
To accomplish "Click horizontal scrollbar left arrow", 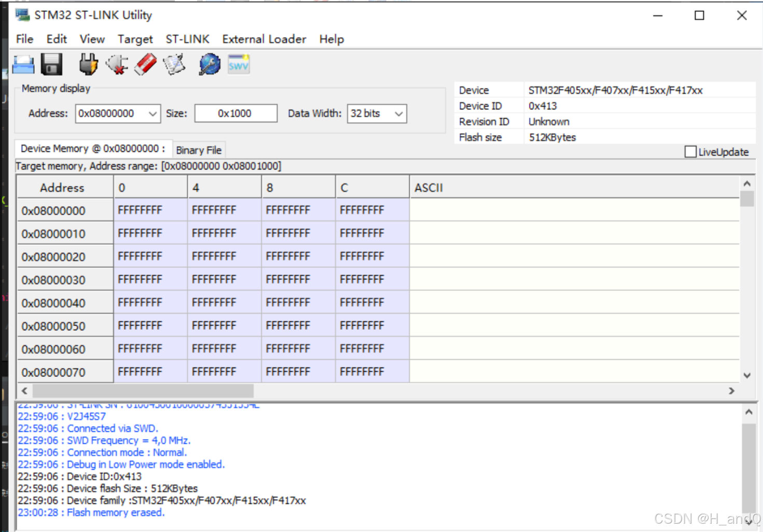I will 24,391.
